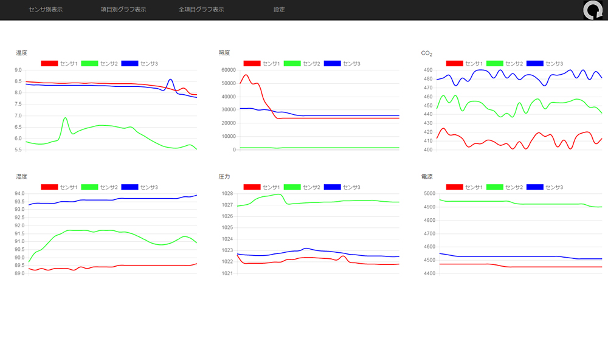Toggle センサ3 label in the CO2 chart legend

point(554,64)
